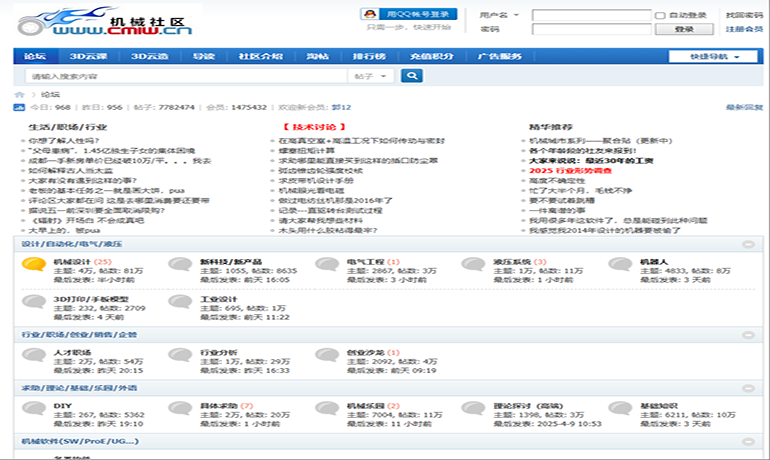Click the home icon in breadcrumb
Viewport: 770px width, 460px height.
tap(19, 94)
